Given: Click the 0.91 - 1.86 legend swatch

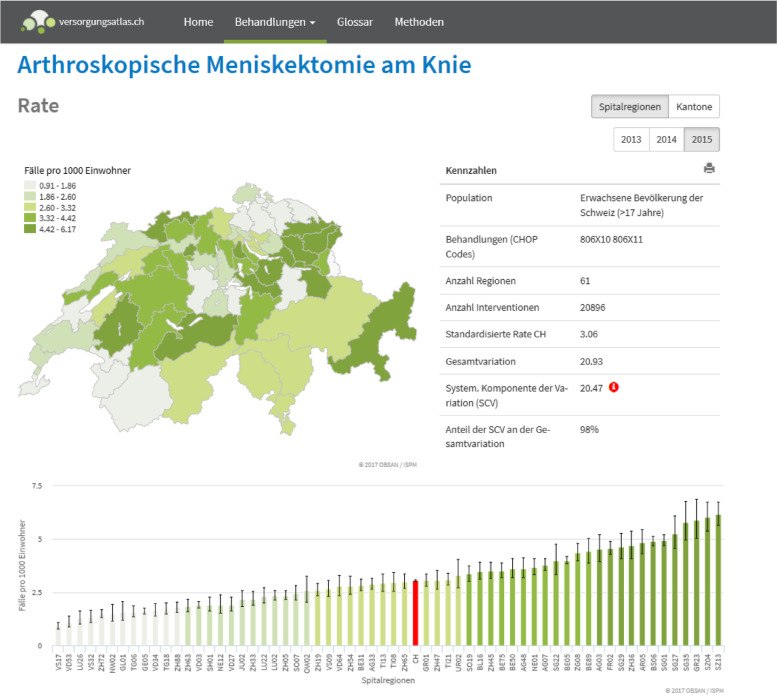Looking at the screenshot, I should click(x=30, y=186).
